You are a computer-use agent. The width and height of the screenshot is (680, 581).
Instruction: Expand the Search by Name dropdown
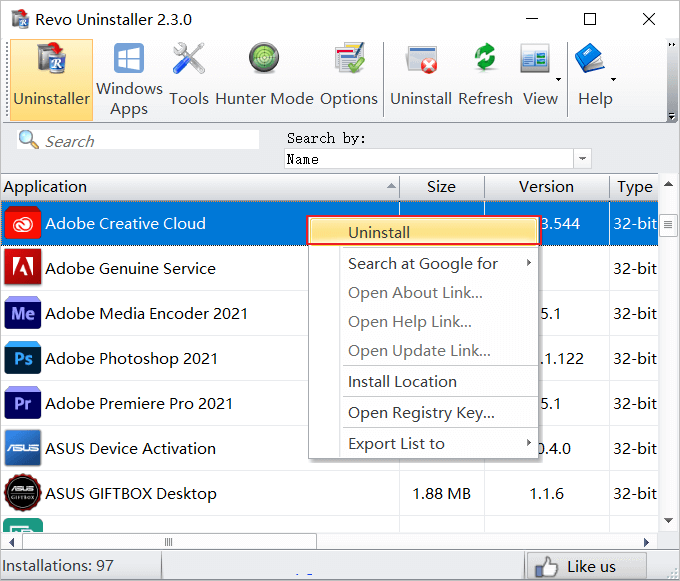coord(582,159)
